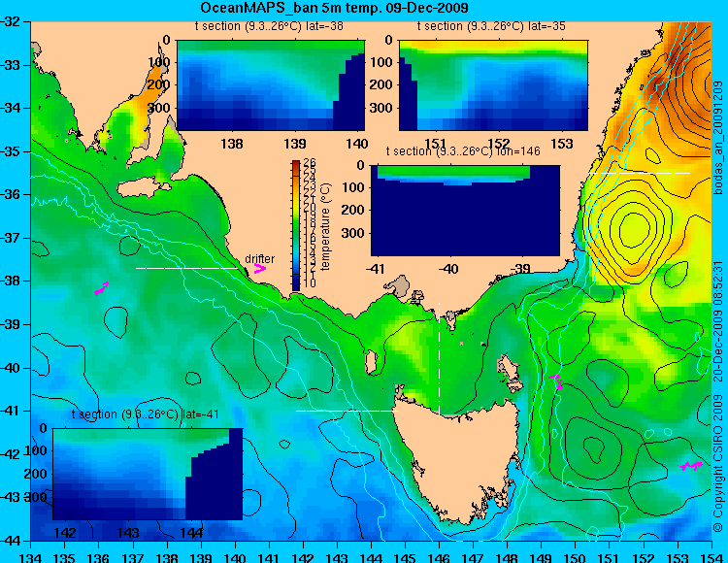The height and width of the screenshot is (563, 728).
Task: Click the white dashed section line at lat -35
Action: (640, 173)
